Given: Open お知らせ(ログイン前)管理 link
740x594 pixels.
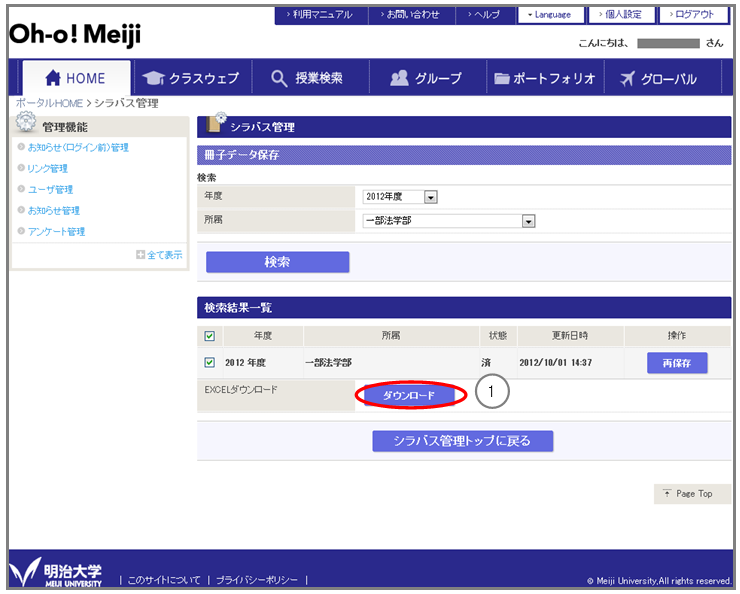Looking at the screenshot, I should point(78,148).
